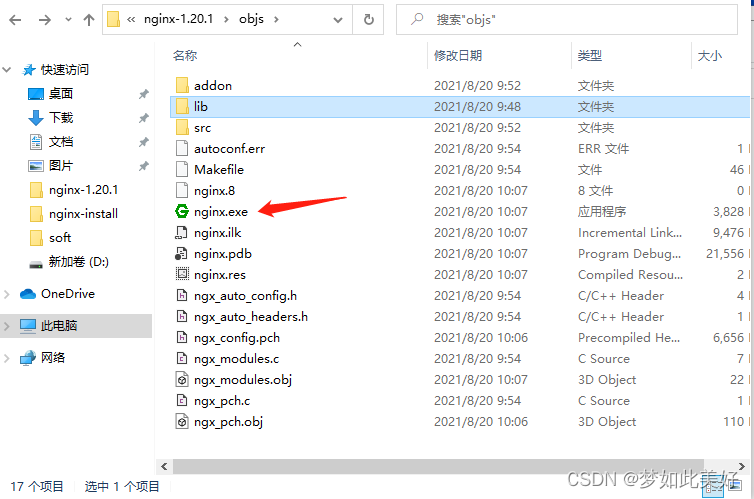Select autoconf.err file icon
Viewport: 754px width, 499px height.
tap(182, 149)
